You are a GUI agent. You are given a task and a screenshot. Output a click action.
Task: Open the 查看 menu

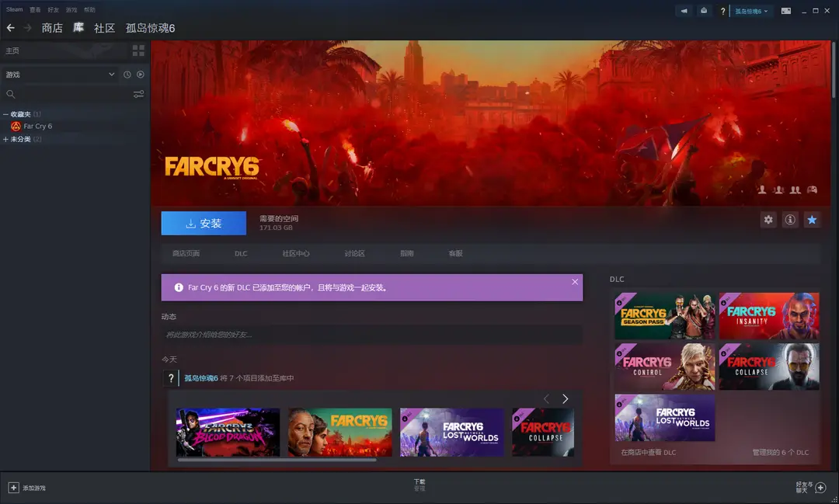[35, 9]
